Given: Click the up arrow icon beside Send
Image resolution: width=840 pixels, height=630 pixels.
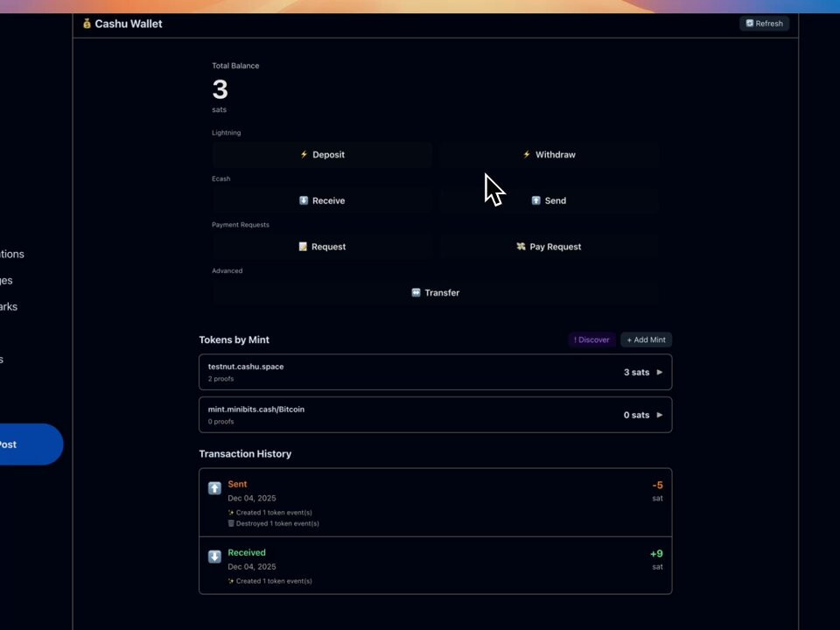Looking at the screenshot, I should click(535, 200).
